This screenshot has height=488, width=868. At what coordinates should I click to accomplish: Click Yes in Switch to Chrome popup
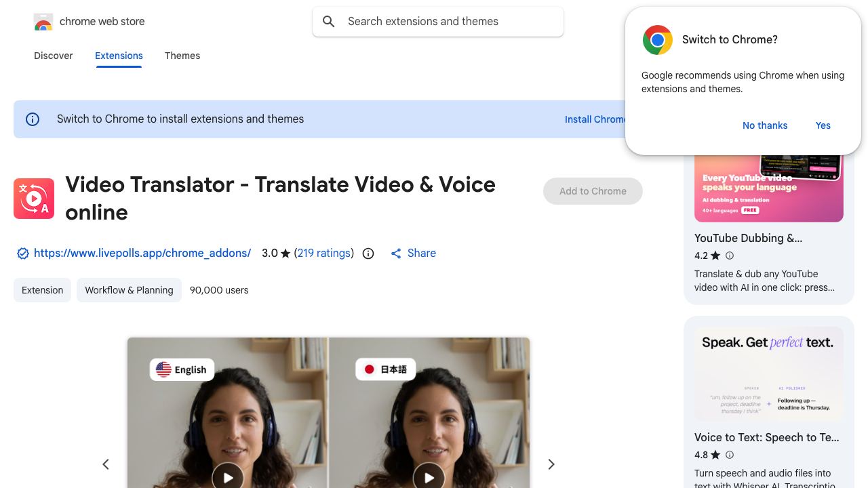823,125
